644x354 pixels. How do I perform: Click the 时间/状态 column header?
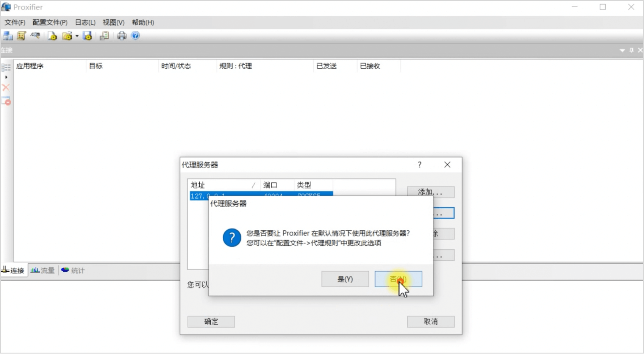coord(188,66)
